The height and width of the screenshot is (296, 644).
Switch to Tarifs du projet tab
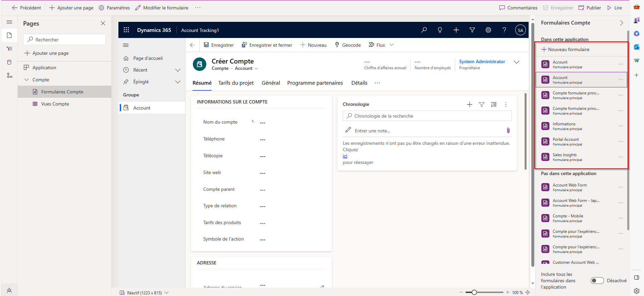pyautogui.click(x=236, y=83)
